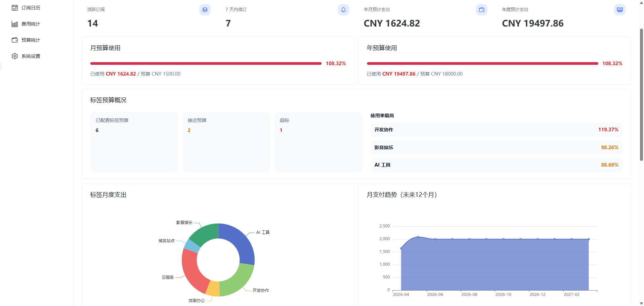
Task: Click the 98.26% usage value
Action: coord(609,147)
